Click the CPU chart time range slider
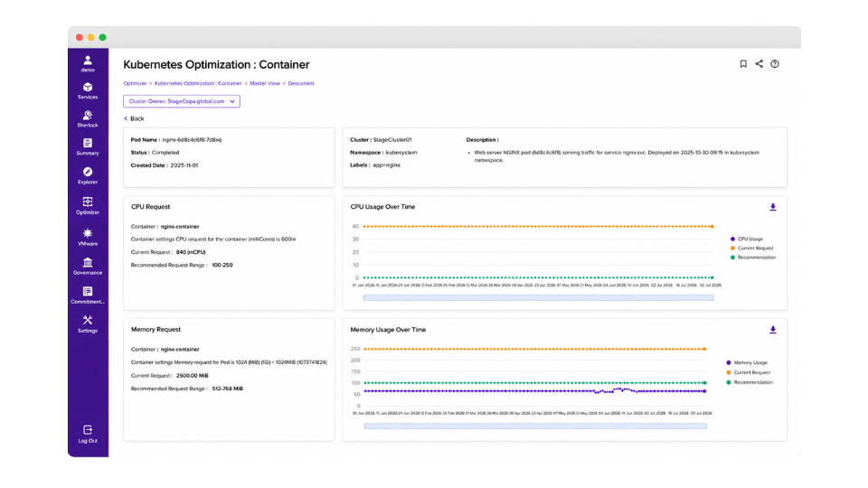This screenshot has width=868, height=488. pyautogui.click(x=538, y=297)
